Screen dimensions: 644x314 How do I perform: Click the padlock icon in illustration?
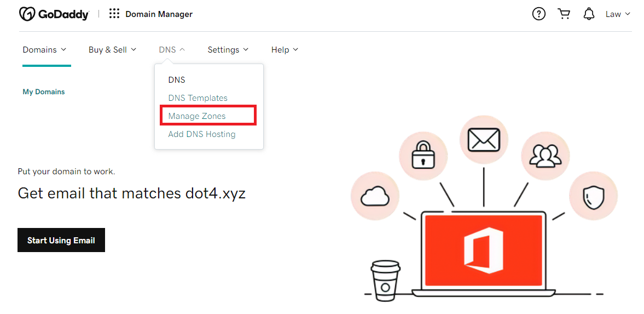coord(422,155)
